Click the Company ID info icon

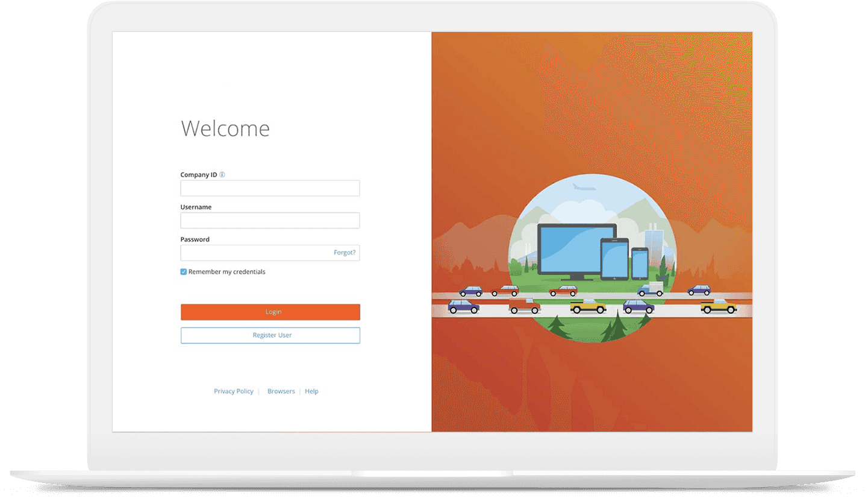(x=222, y=175)
